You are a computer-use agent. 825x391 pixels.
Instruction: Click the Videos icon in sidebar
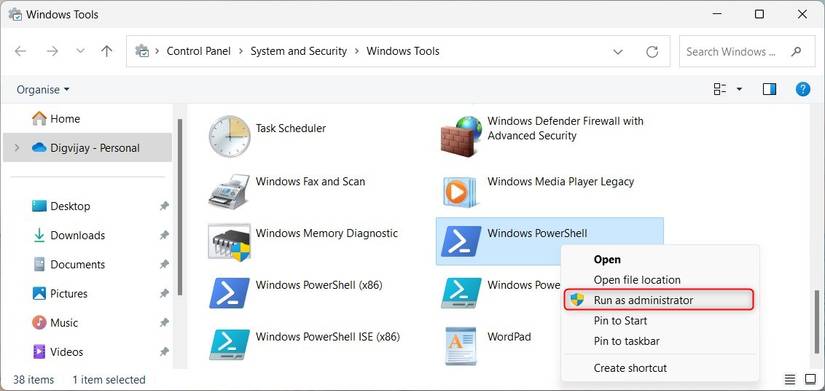pyautogui.click(x=39, y=351)
